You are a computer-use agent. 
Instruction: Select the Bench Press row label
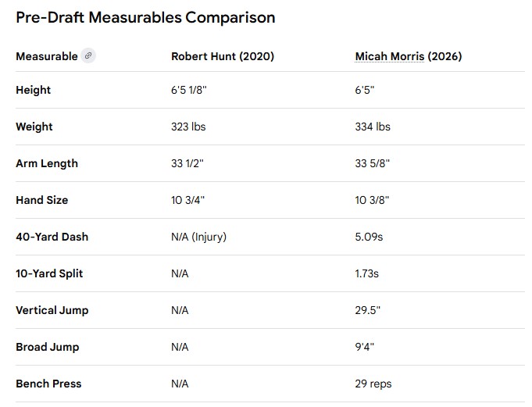tap(48, 384)
